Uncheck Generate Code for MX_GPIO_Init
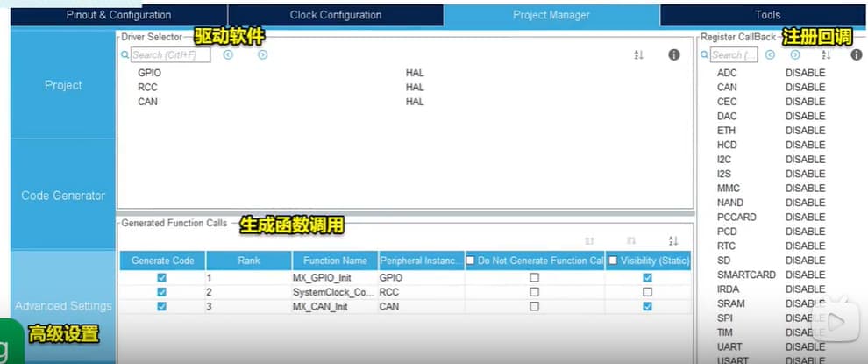 coord(161,277)
